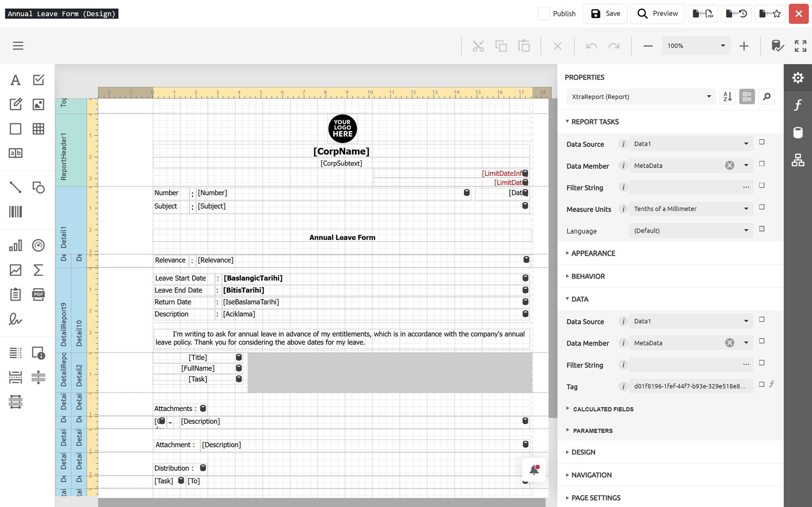
Task: Clear the Data Member under Report Tasks
Action: 730,166
